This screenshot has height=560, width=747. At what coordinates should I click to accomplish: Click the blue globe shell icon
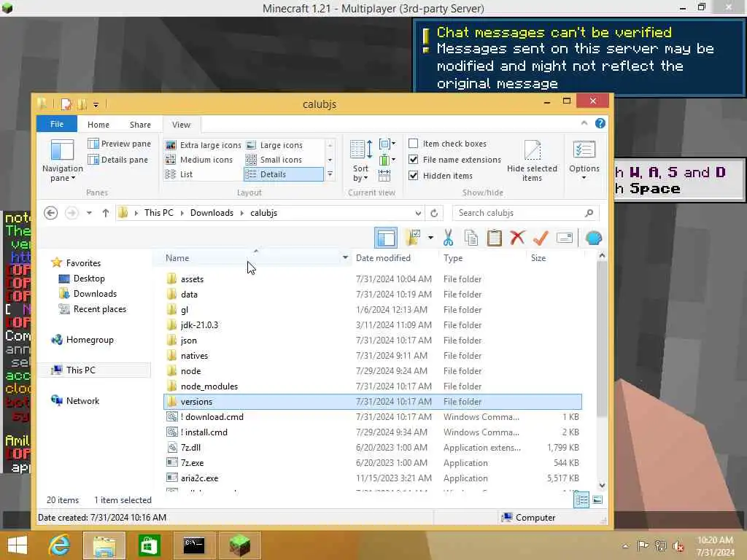tap(594, 238)
